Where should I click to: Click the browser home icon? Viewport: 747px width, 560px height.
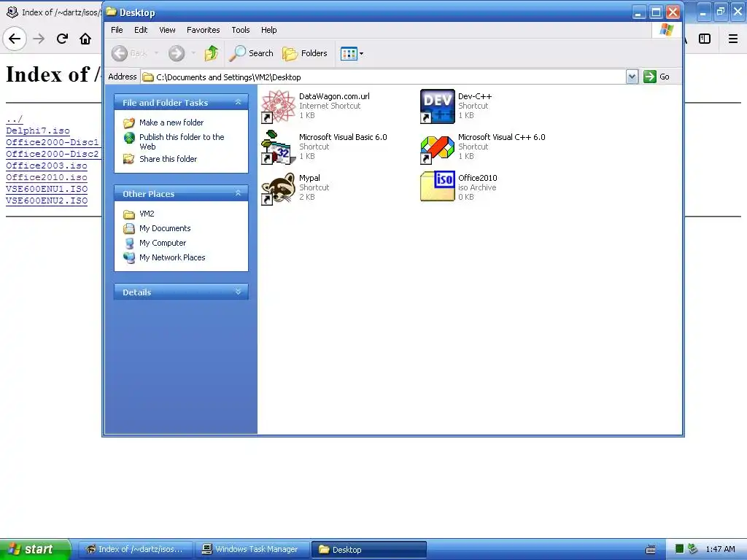[85, 39]
